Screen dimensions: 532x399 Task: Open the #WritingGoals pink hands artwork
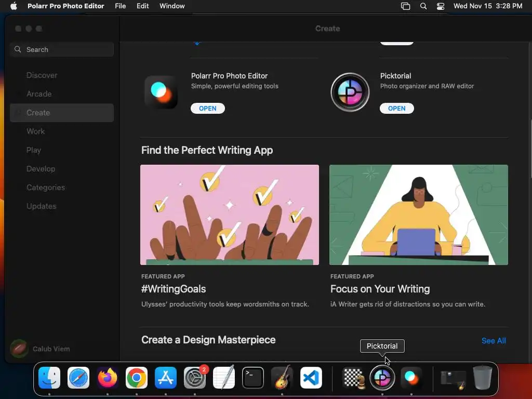coord(229,215)
